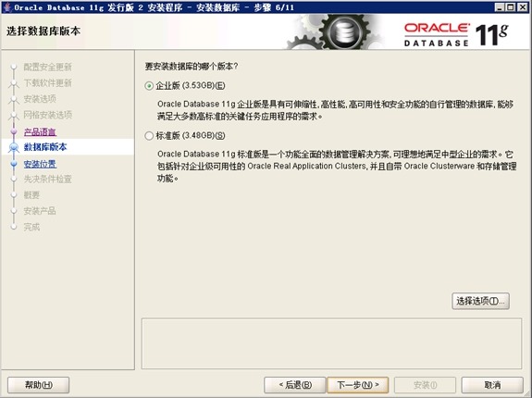Click the 安装选项 step label
The image size is (532, 398).
40,99
